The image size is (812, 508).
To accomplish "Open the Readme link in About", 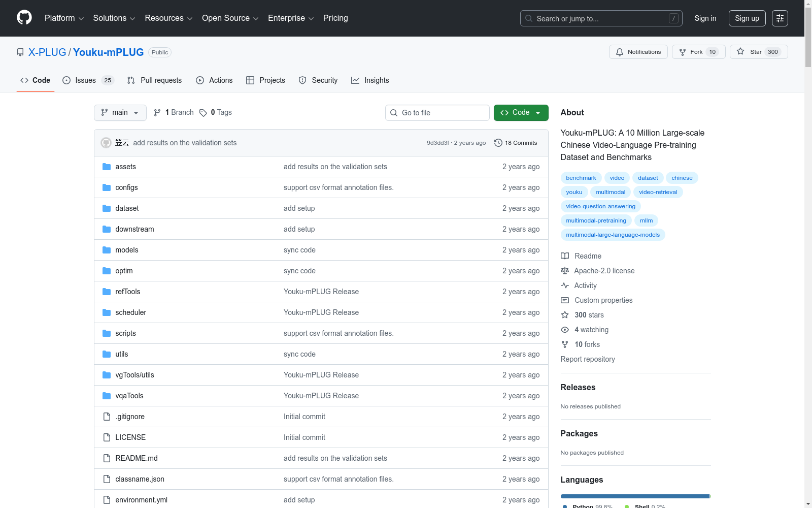I will point(581,256).
